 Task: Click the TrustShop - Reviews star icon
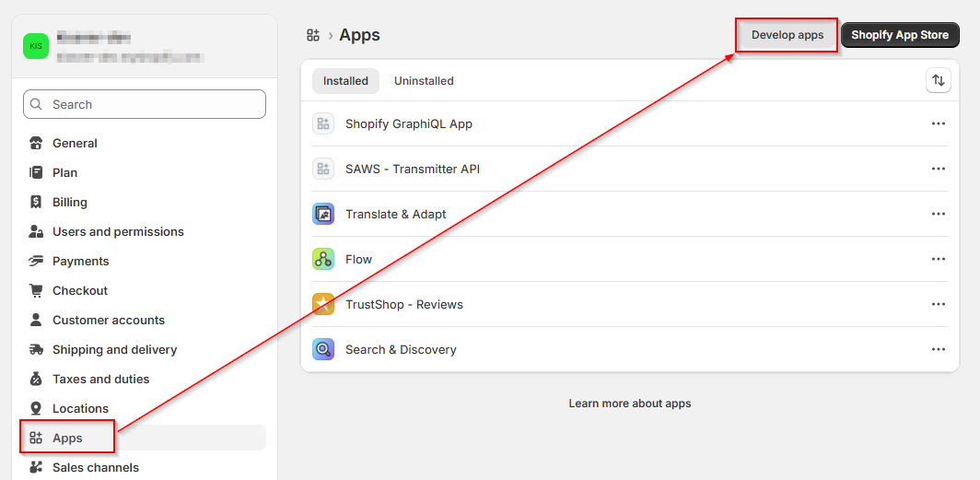[323, 304]
